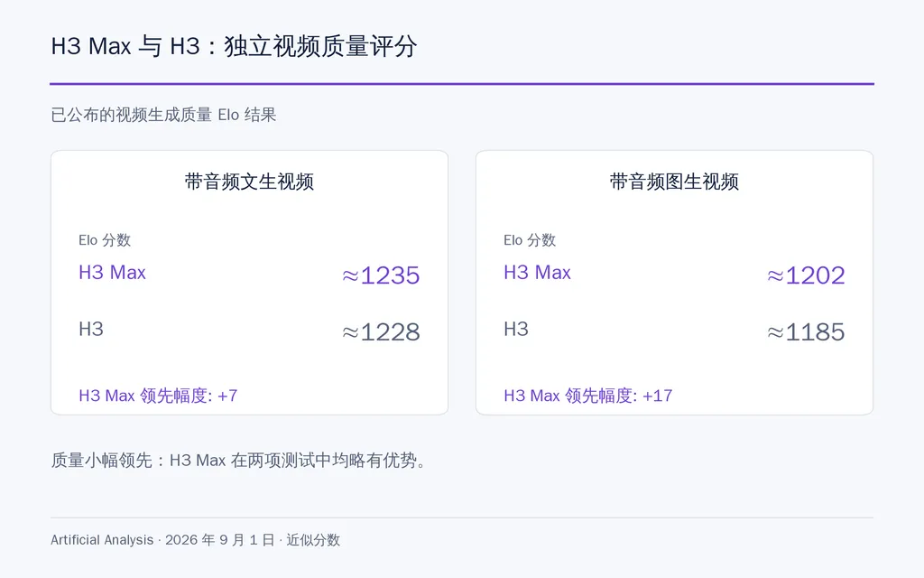Click the H3 label beside ≈1185

[515, 329]
